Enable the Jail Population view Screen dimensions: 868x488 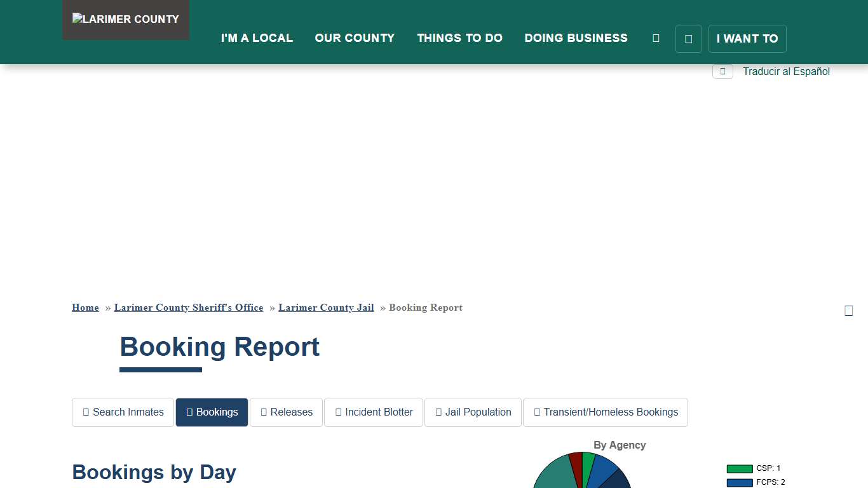[x=473, y=412]
